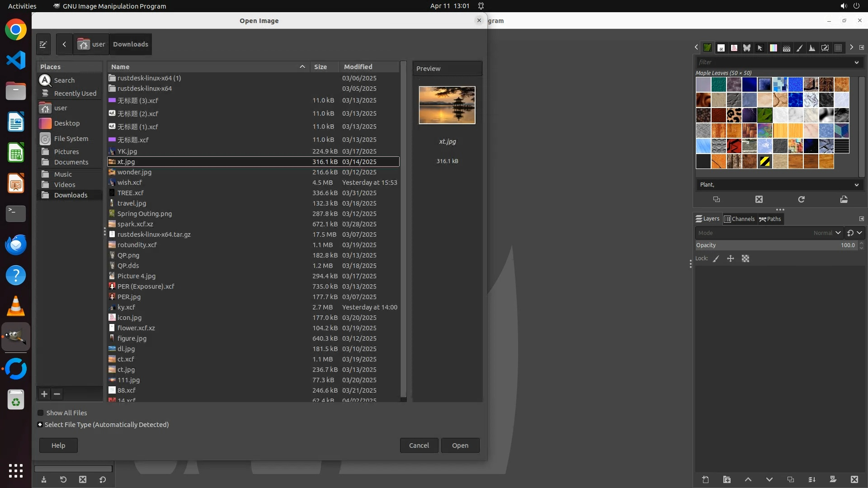
Task: Select wonder.jpg in the file list
Action: (x=134, y=172)
